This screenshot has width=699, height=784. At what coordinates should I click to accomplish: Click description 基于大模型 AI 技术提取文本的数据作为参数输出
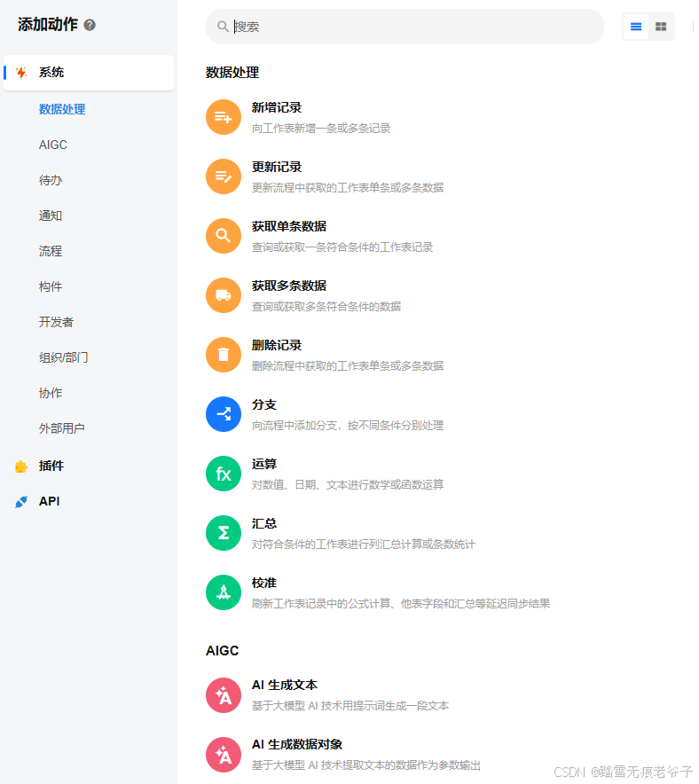[366, 765]
